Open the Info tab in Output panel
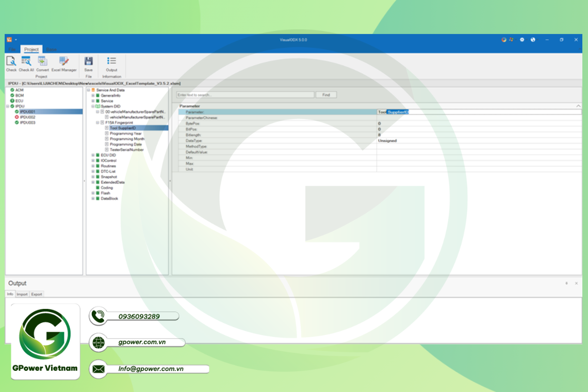588x392 pixels. click(10, 294)
